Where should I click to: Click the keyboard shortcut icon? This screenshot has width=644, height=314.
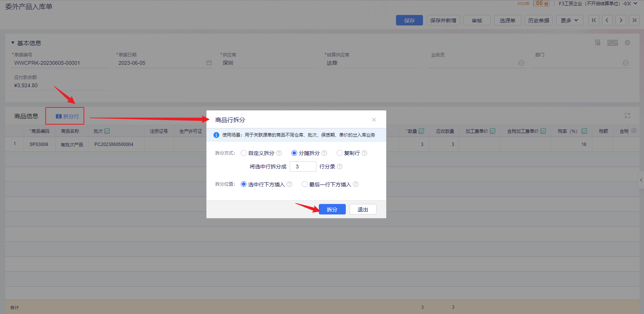[x=613, y=43]
